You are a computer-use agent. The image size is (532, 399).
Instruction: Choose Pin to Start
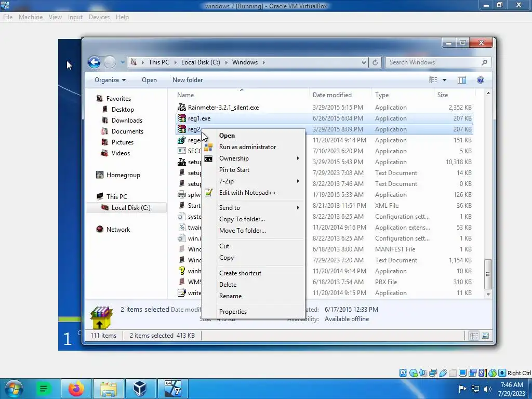pyautogui.click(x=234, y=170)
